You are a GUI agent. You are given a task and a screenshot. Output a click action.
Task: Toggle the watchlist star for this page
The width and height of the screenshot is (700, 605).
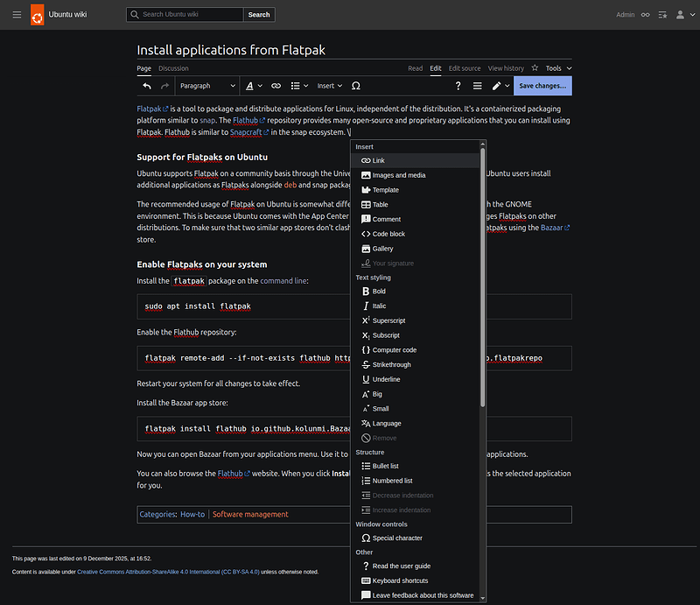click(x=535, y=67)
